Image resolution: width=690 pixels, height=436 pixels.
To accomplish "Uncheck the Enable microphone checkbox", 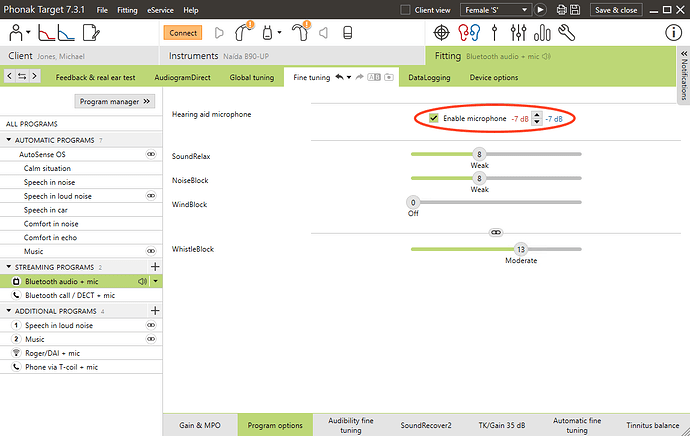I will point(433,118).
